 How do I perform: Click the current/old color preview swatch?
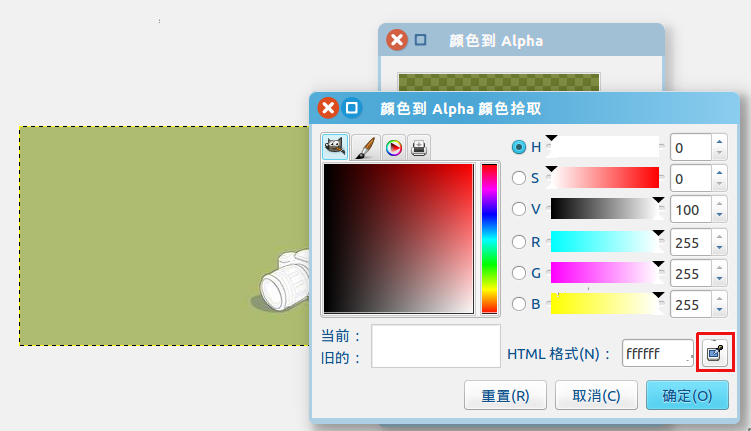[x=436, y=346]
